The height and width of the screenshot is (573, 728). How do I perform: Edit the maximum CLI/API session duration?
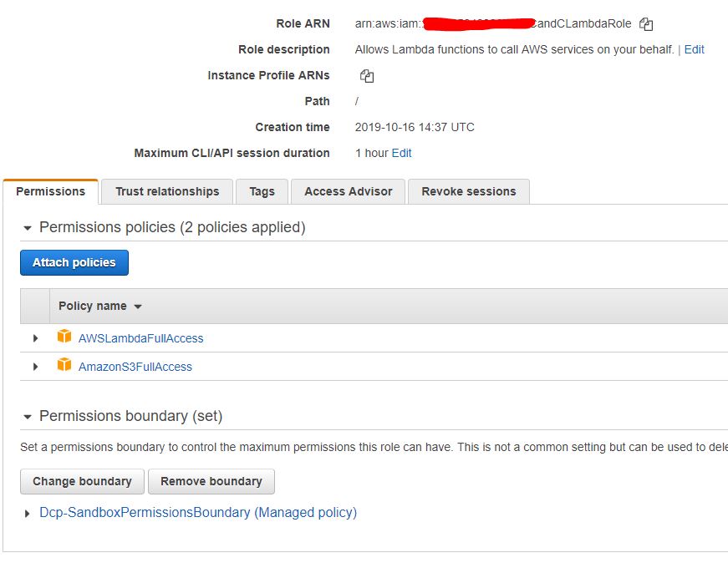pos(401,153)
